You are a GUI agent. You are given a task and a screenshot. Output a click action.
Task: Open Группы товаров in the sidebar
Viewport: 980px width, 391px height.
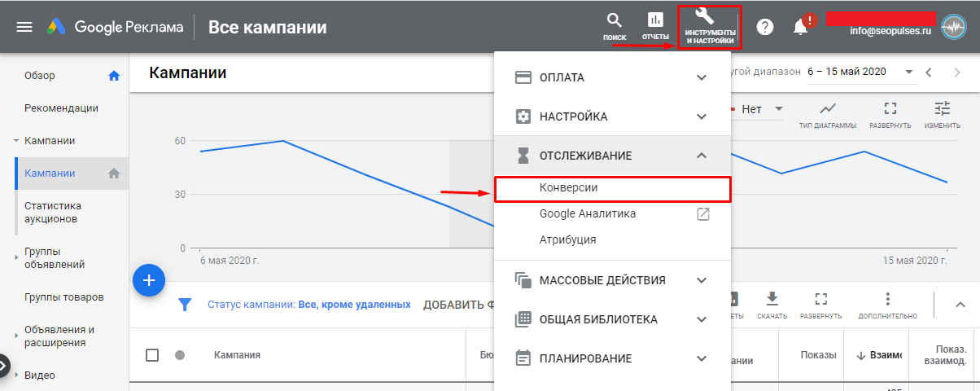pyautogui.click(x=64, y=297)
